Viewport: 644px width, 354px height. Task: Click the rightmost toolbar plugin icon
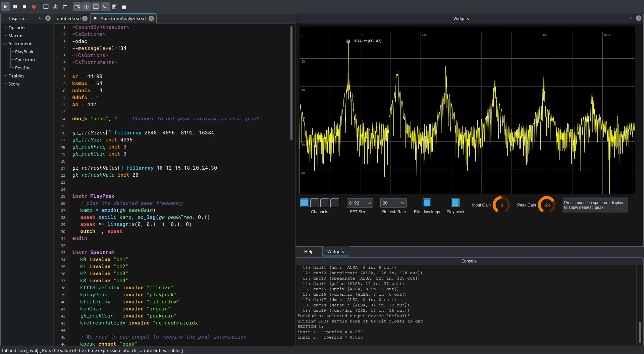124,7
